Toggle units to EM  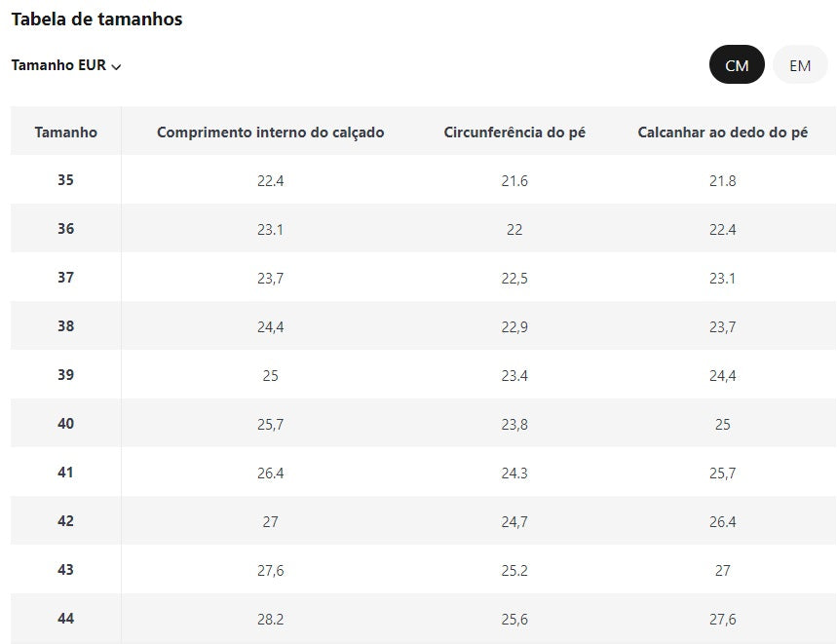click(800, 65)
